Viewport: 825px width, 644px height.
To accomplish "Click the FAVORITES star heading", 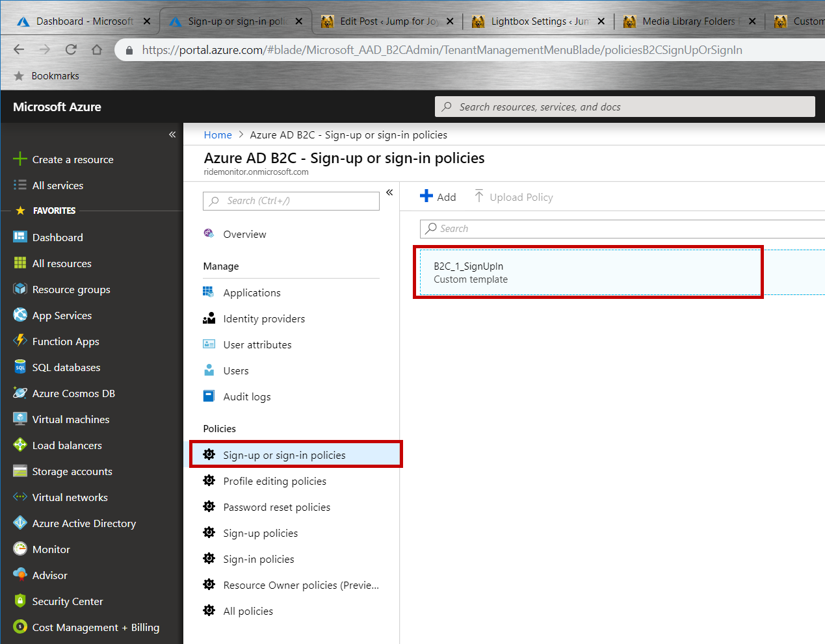I will [46, 211].
